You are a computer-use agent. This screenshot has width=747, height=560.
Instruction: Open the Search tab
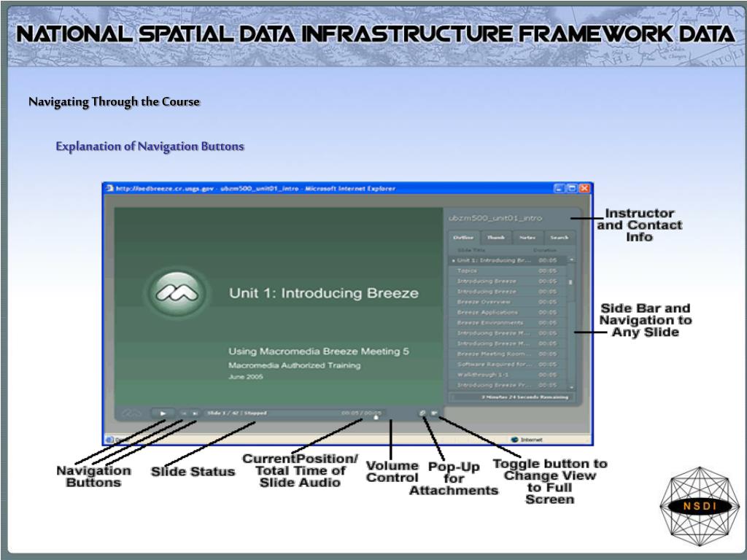pyautogui.click(x=560, y=237)
